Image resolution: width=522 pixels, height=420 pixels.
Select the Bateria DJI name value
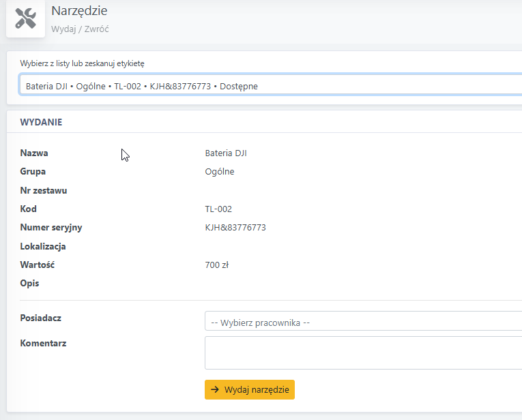pos(226,153)
